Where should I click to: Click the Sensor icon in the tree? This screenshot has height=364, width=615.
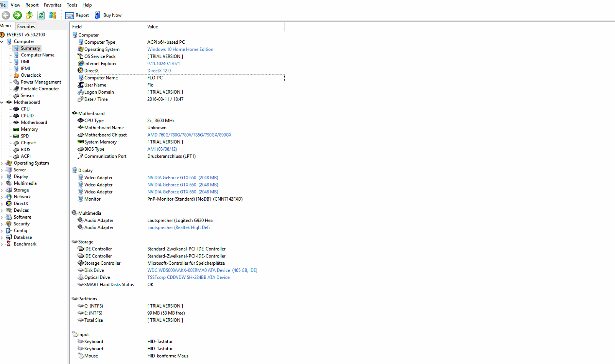tap(16, 96)
